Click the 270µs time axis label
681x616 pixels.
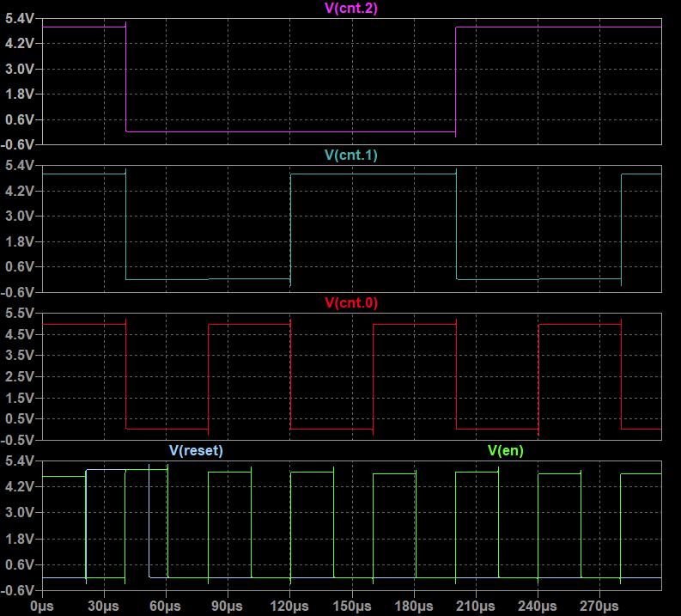[600, 606]
